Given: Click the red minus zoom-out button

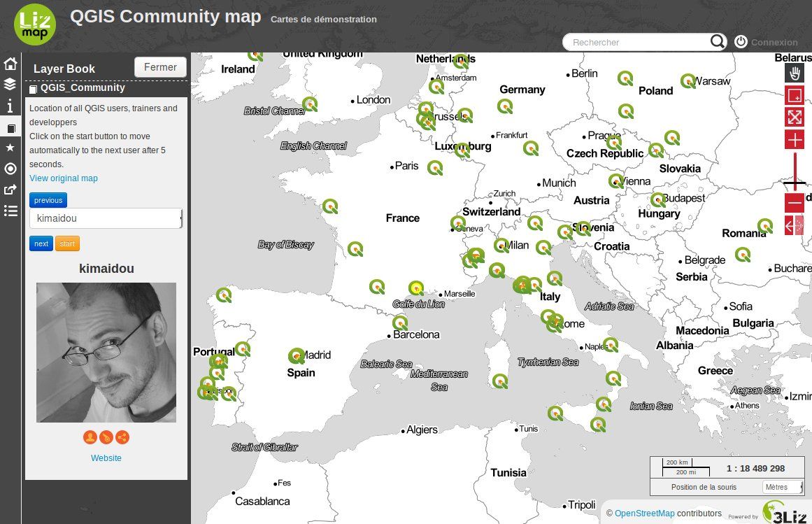Looking at the screenshot, I should coord(795,203).
